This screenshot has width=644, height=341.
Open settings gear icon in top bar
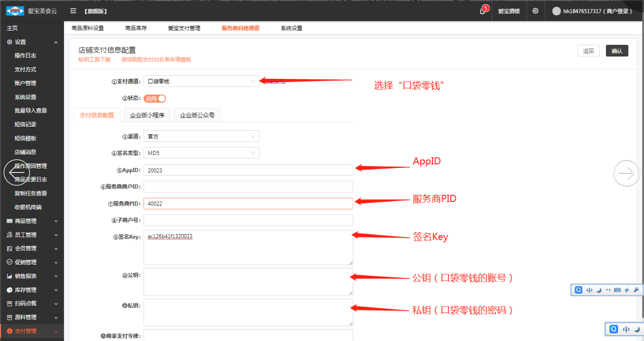click(x=535, y=11)
